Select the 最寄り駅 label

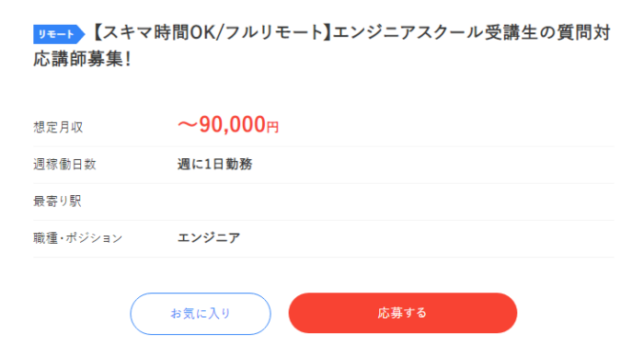click(57, 202)
